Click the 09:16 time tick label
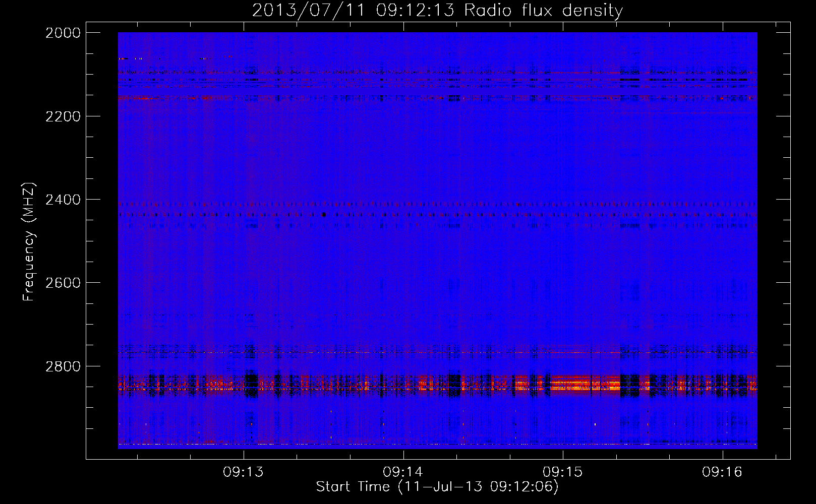 click(722, 472)
